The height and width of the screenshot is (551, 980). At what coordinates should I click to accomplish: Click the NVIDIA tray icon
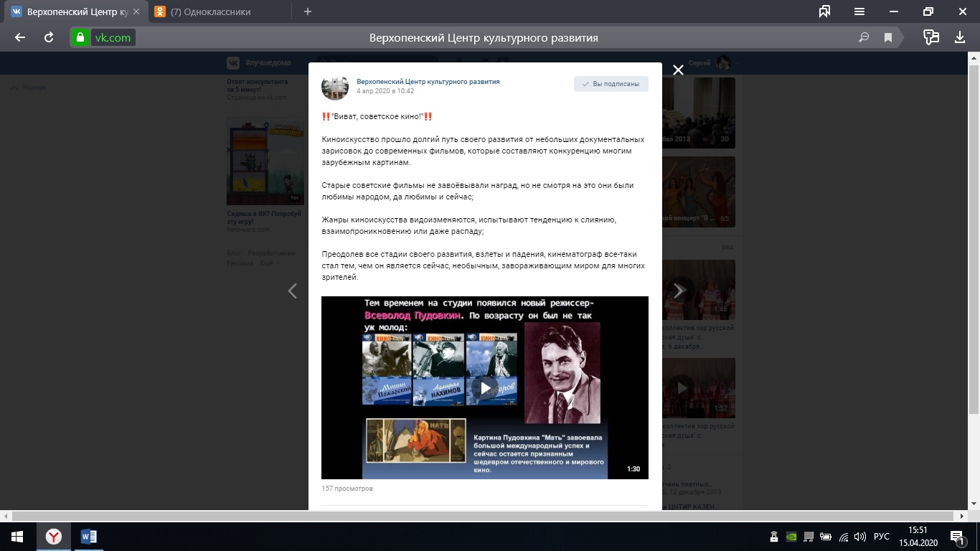(x=791, y=537)
